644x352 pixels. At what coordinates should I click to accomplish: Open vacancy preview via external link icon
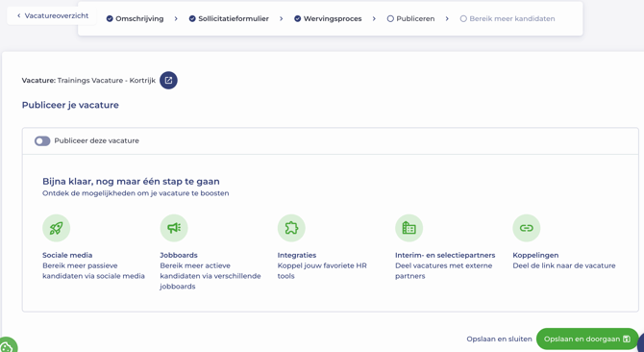(x=168, y=81)
